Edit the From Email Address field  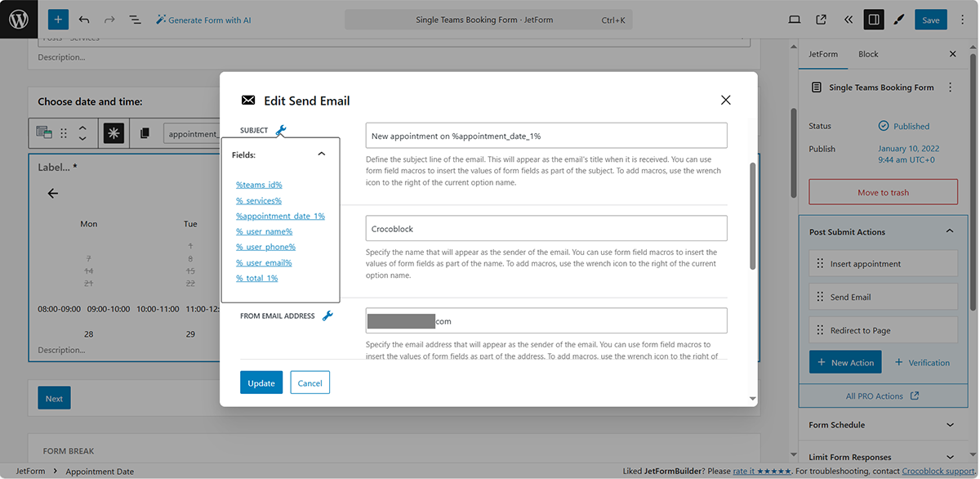pyautogui.click(x=546, y=320)
